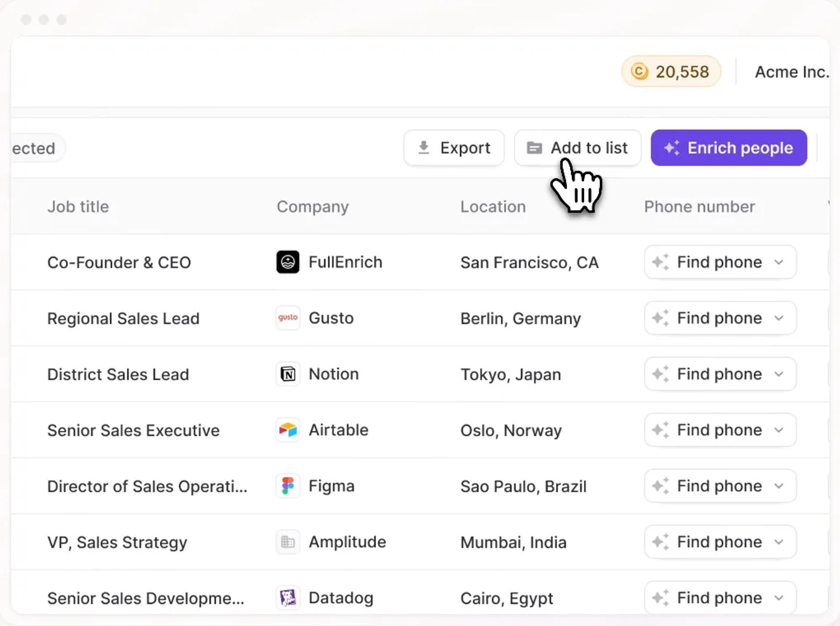Click the FullEnrich company logo icon
The image size is (840, 626).
click(288, 262)
